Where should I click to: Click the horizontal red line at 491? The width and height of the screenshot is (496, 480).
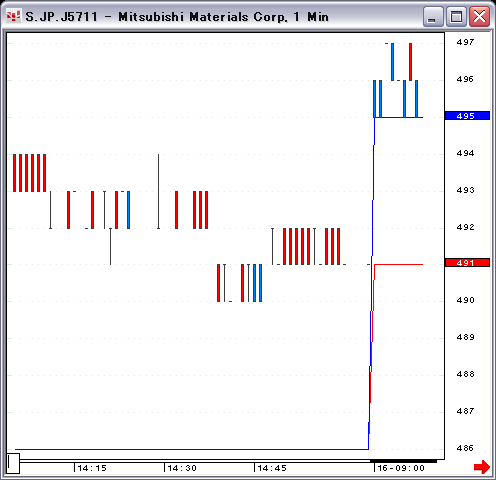(399, 264)
